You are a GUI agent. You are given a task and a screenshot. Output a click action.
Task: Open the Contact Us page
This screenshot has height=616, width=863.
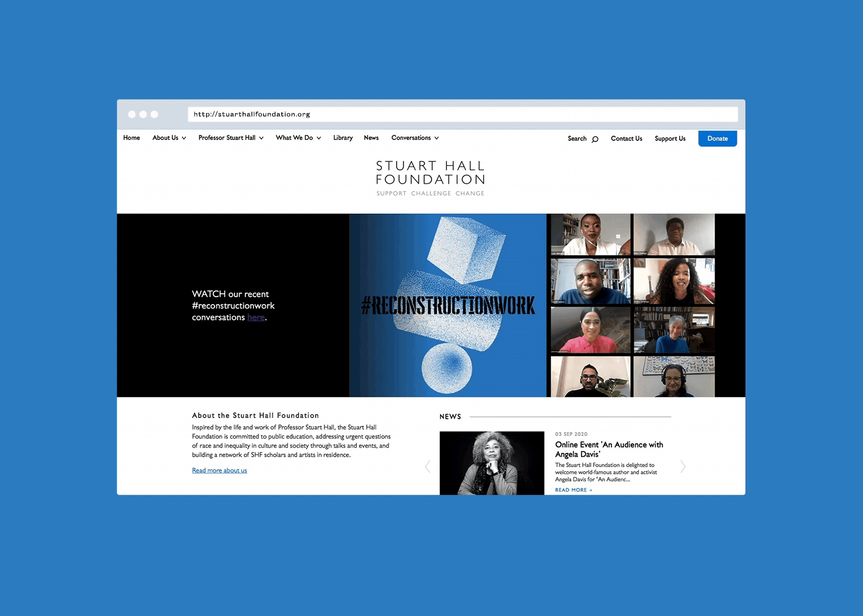click(x=627, y=139)
